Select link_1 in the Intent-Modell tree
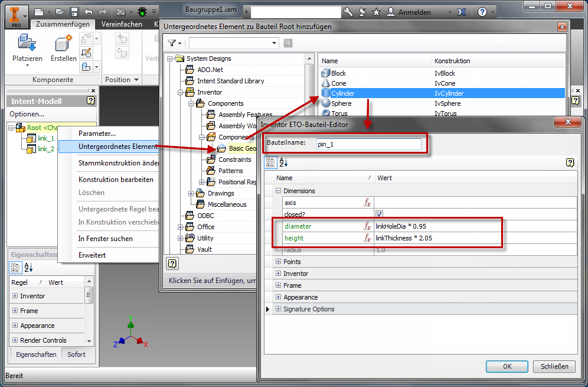This screenshot has width=588, height=387. click(x=45, y=138)
